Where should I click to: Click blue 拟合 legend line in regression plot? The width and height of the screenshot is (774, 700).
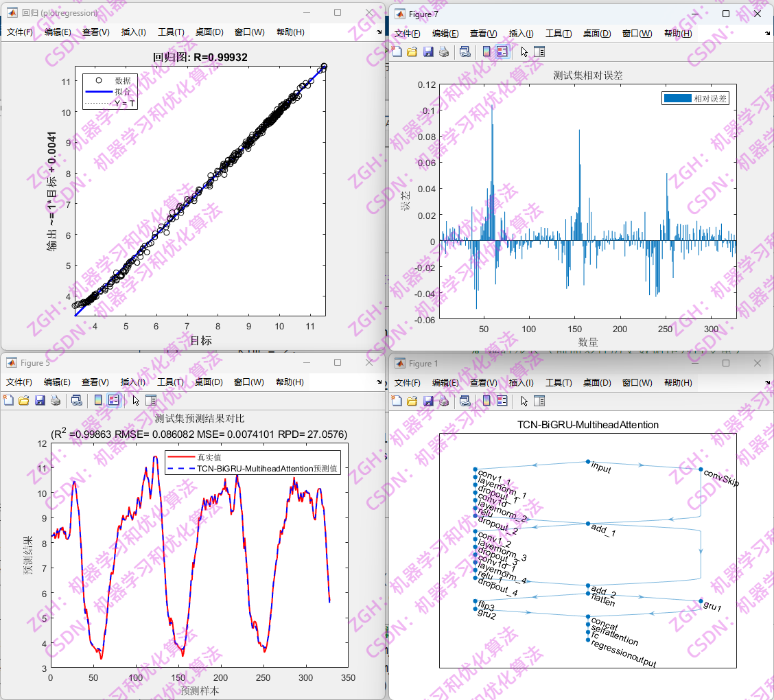pyautogui.click(x=99, y=91)
